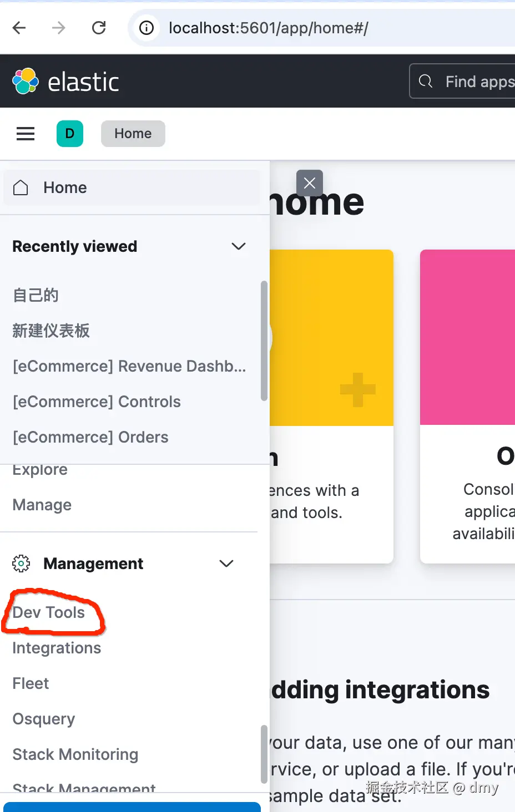515x812 pixels.
Task: Open [eCommerce] Controls link
Action: click(x=97, y=402)
